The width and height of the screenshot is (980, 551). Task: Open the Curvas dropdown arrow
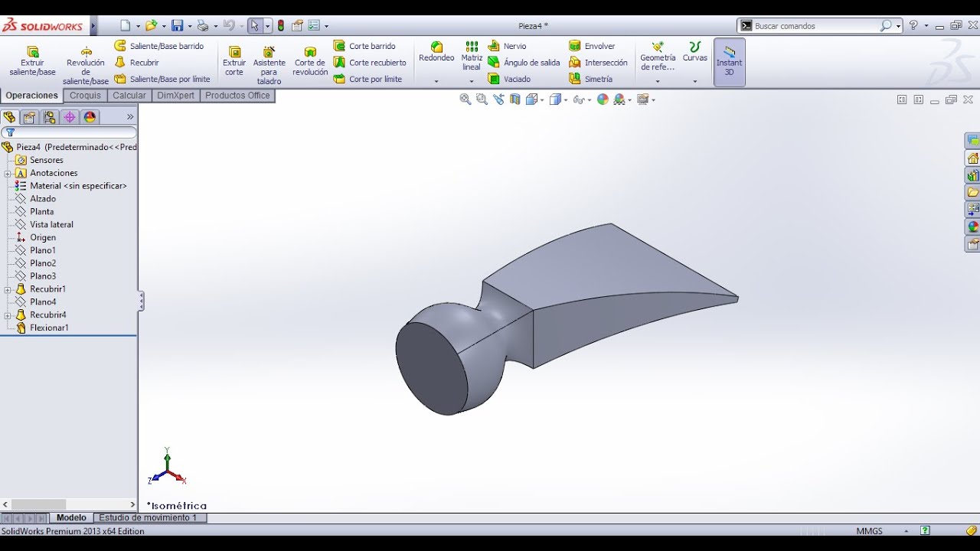(695, 81)
